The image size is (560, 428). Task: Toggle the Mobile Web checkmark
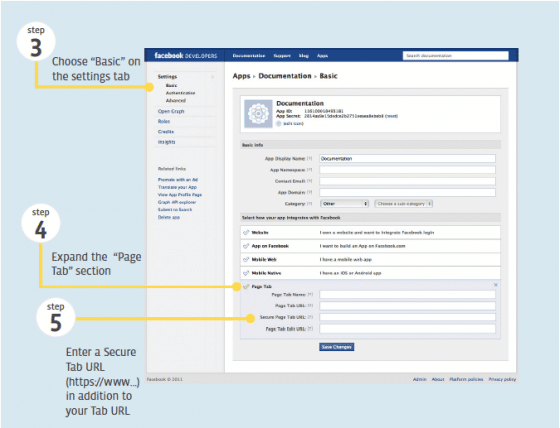(x=246, y=260)
